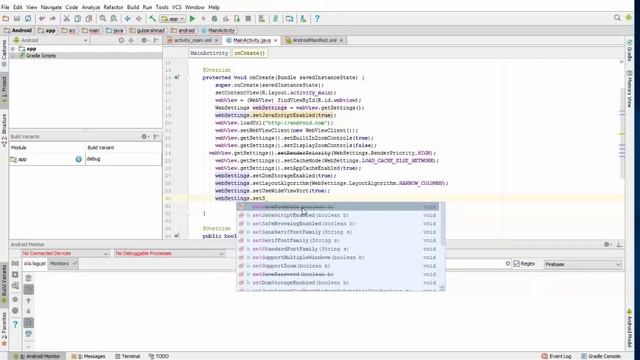This screenshot has height=360, width=640.
Task: Click the Save All toolbar icon
Action: tap(17, 19)
